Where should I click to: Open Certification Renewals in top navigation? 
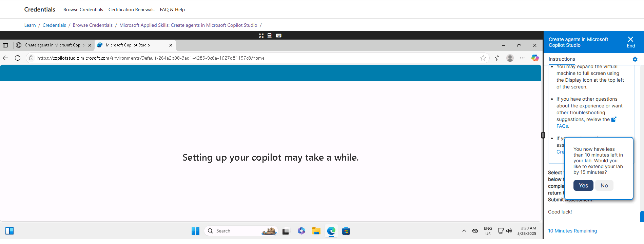click(x=131, y=9)
